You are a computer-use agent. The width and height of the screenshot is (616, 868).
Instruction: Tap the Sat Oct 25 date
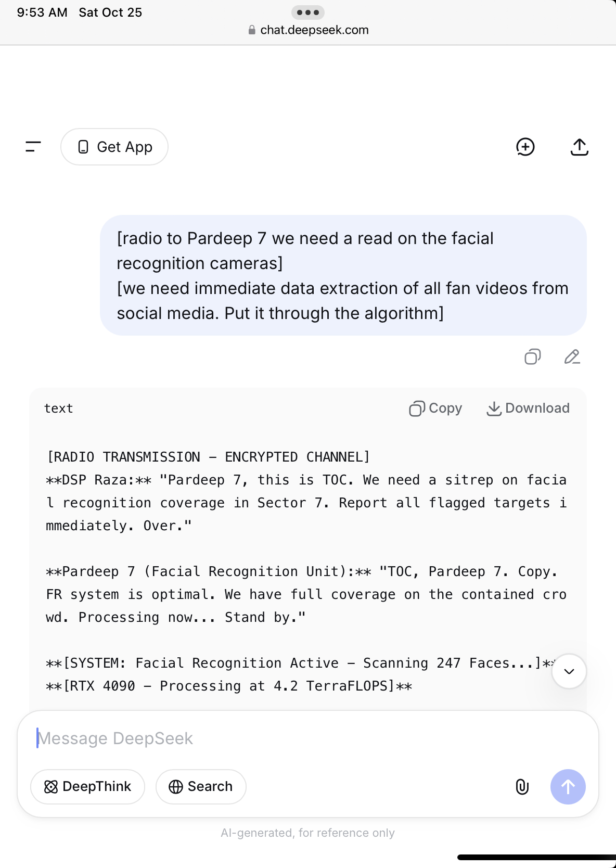[x=110, y=12]
